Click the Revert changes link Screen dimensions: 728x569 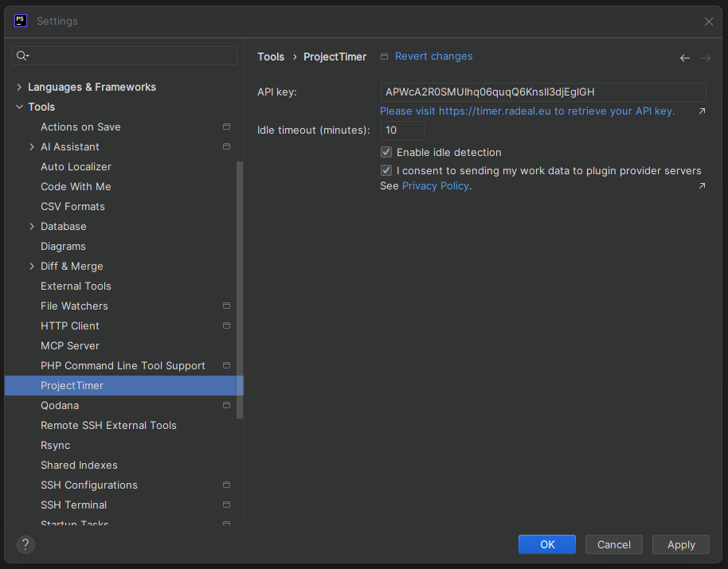(433, 57)
